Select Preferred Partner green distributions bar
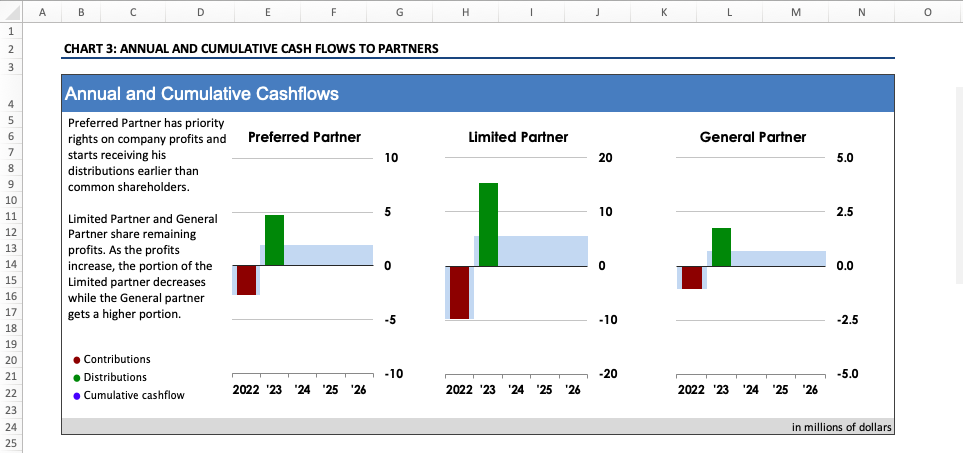 tap(275, 240)
